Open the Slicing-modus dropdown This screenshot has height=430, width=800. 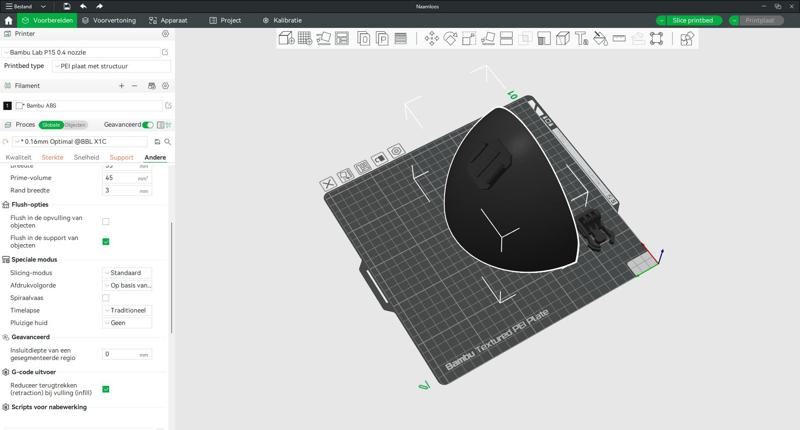pyautogui.click(x=127, y=273)
